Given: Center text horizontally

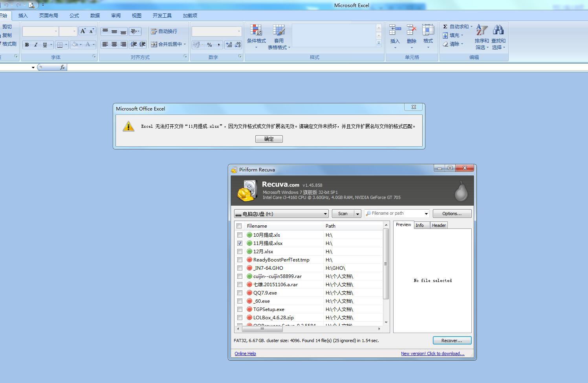Looking at the screenshot, I should click(114, 44).
